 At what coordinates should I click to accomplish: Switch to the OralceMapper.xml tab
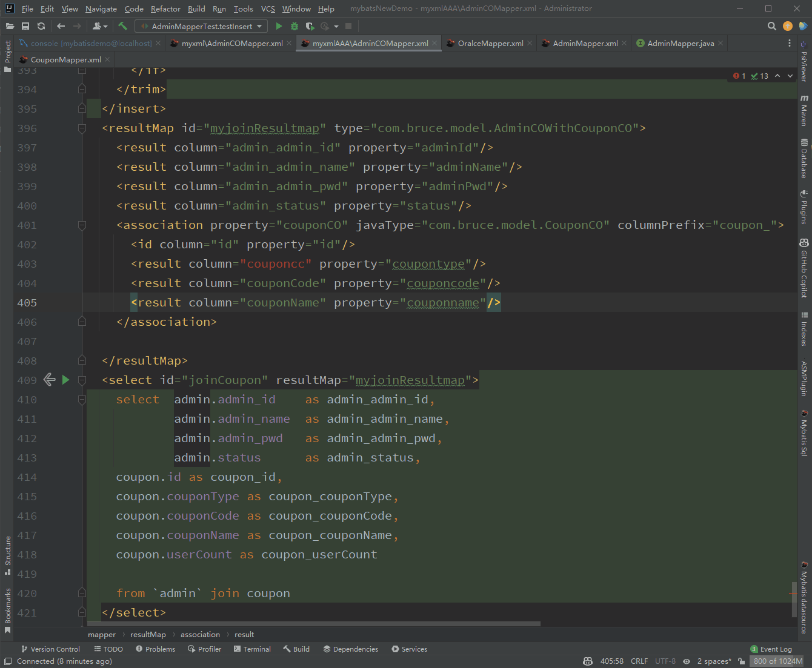click(x=490, y=43)
